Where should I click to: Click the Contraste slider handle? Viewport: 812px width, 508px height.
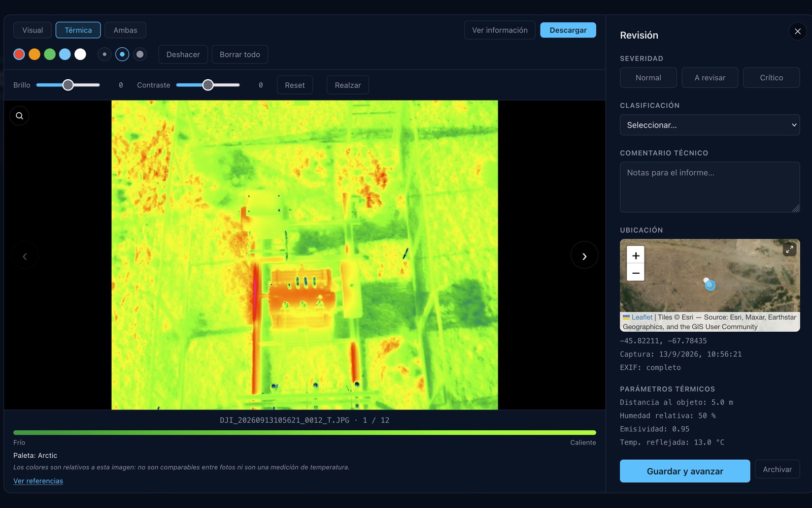click(208, 85)
